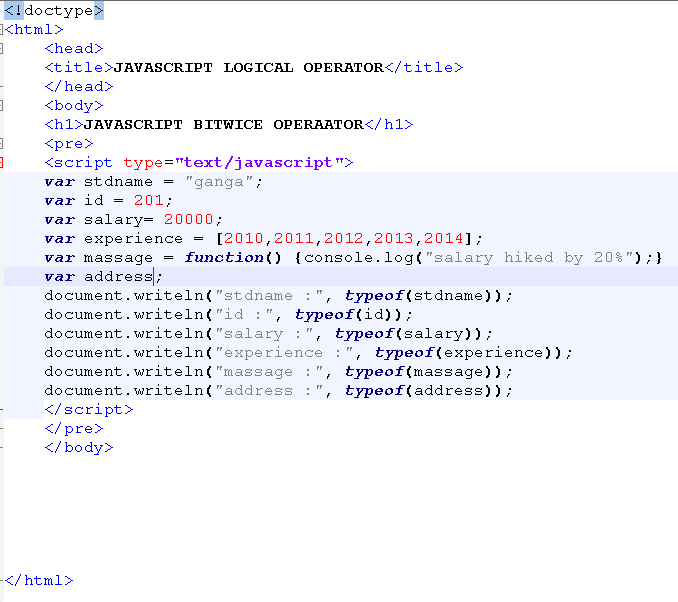This screenshot has width=678, height=602.
Task: Click the closing html tag at bottom
Action: coord(39,581)
